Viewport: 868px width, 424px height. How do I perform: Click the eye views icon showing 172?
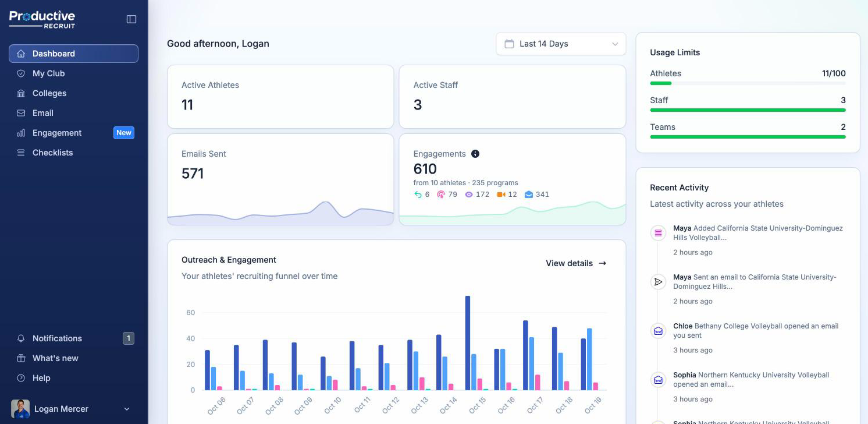click(x=469, y=195)
